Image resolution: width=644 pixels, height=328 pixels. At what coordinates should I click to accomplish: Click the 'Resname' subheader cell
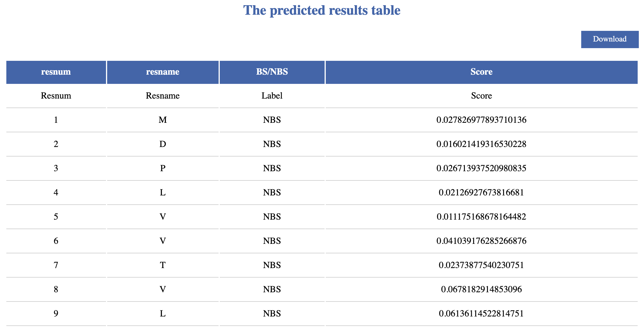(x=162, y=96)
